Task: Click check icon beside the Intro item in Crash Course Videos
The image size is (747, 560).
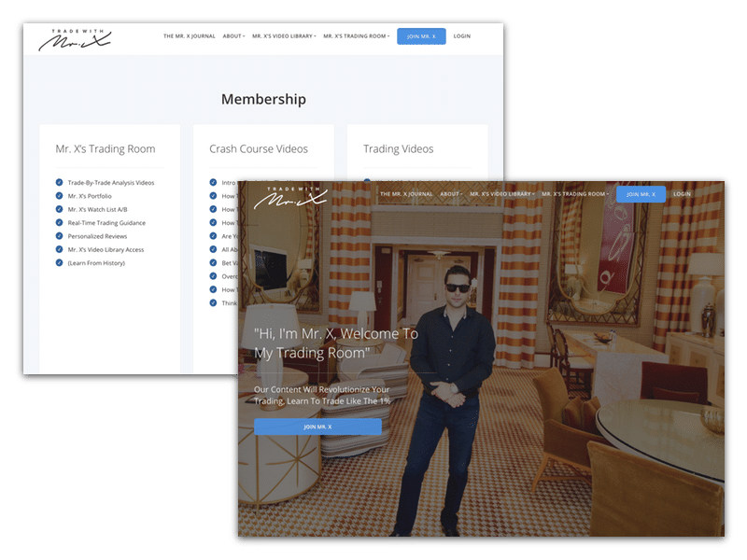Action: click(213, 183)
